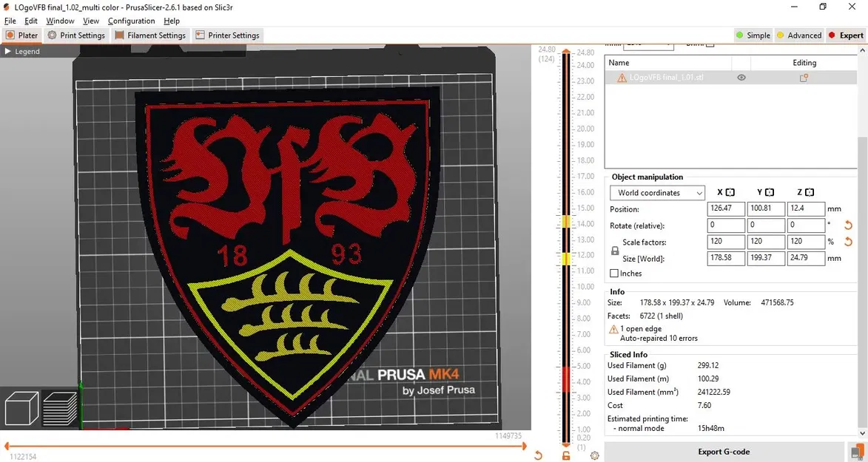Click the editing icon for LOgoVFB final_1.01.stl

click(x=804, y=78)
